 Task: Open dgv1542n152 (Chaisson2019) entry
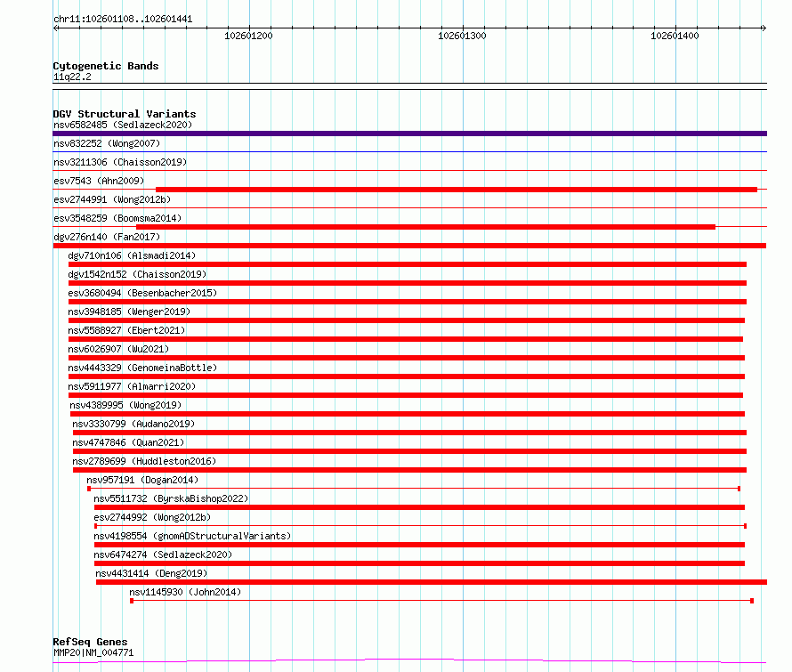click(x=137, y=274)
